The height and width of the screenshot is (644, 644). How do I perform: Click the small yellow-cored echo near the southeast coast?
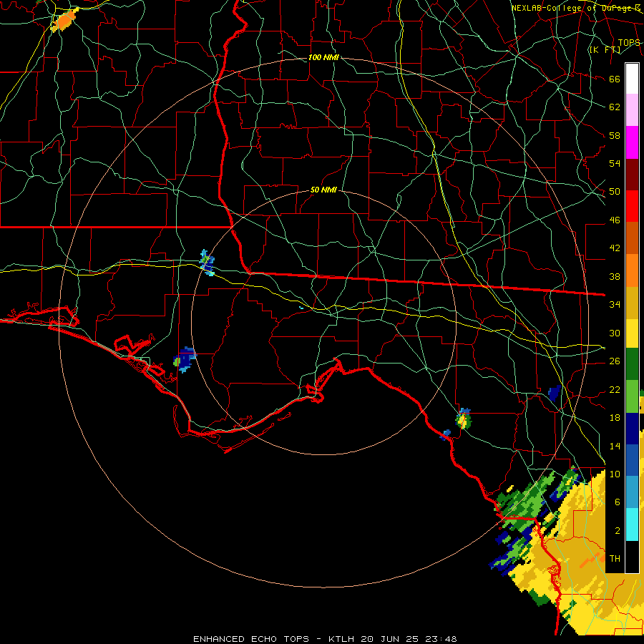[463, 419]
